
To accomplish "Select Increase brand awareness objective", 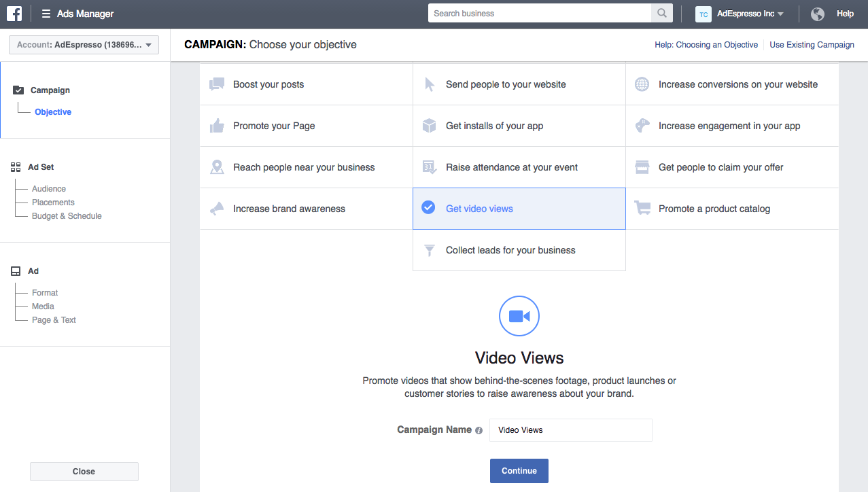I will coord(289,209).
